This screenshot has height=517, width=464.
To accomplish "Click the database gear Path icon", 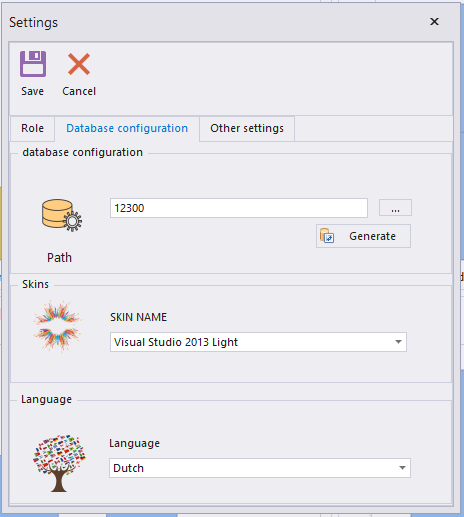I will coord(62,215).
